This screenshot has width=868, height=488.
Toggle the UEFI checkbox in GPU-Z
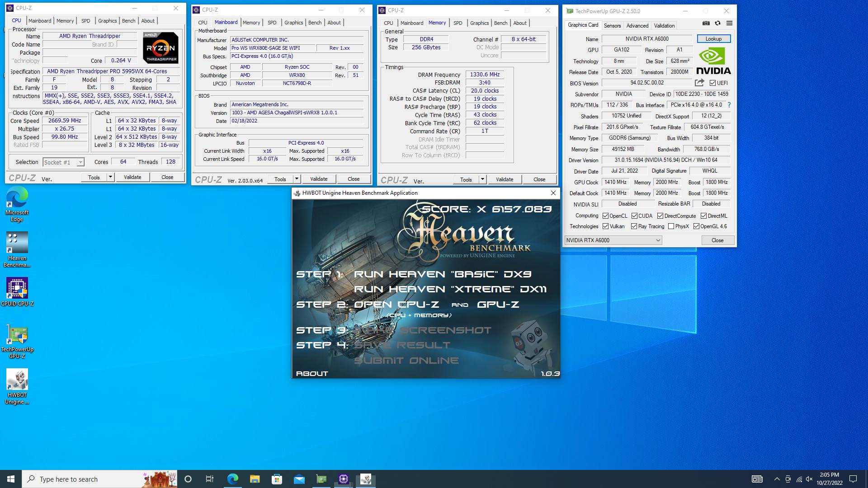tap(712, 83)
